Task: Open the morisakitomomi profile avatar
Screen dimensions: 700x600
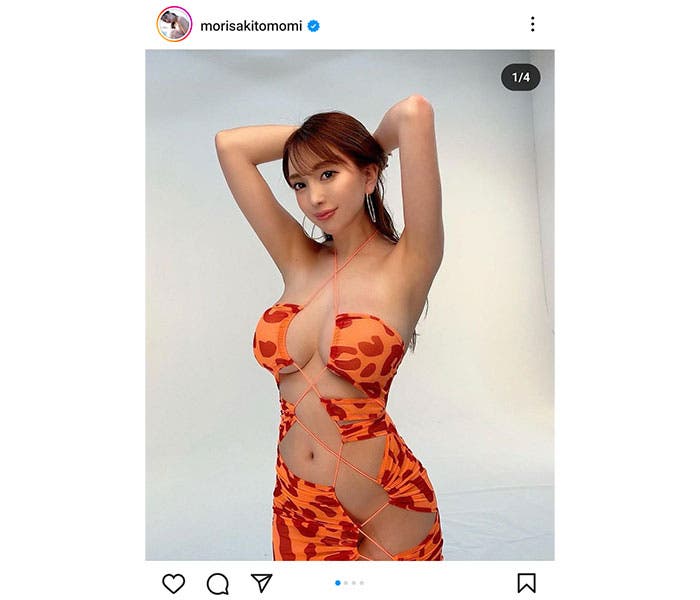Action: pos(174,24)
